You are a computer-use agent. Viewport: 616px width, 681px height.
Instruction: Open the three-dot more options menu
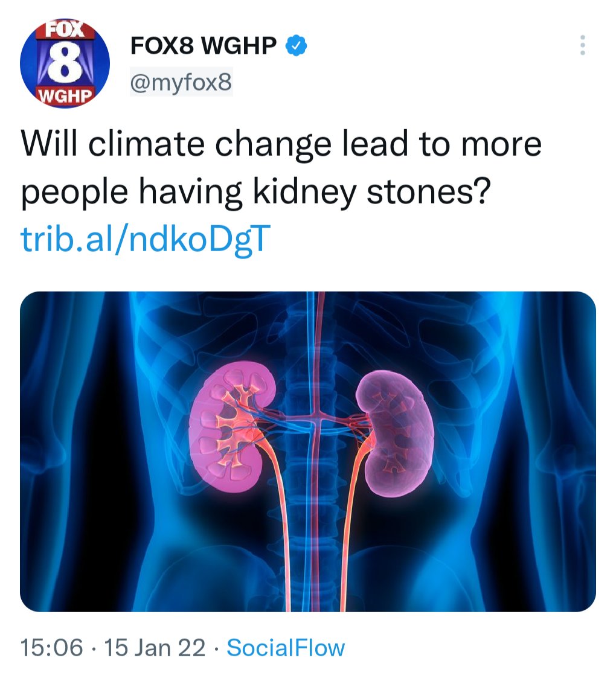pos(582,45)
